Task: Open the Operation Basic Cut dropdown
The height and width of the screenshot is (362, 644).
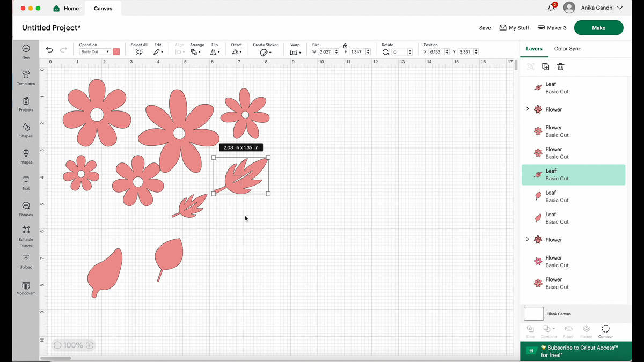Action: pos(94,52)
